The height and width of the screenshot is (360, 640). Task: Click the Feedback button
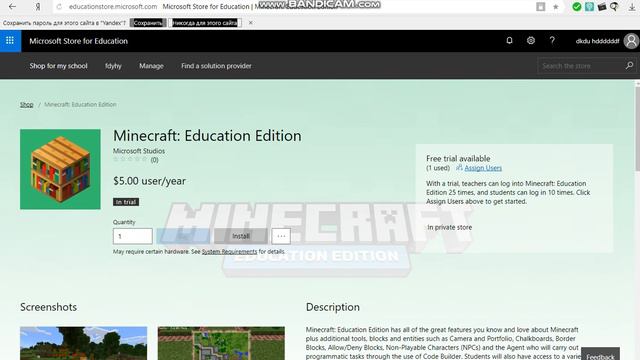point(600,354)
